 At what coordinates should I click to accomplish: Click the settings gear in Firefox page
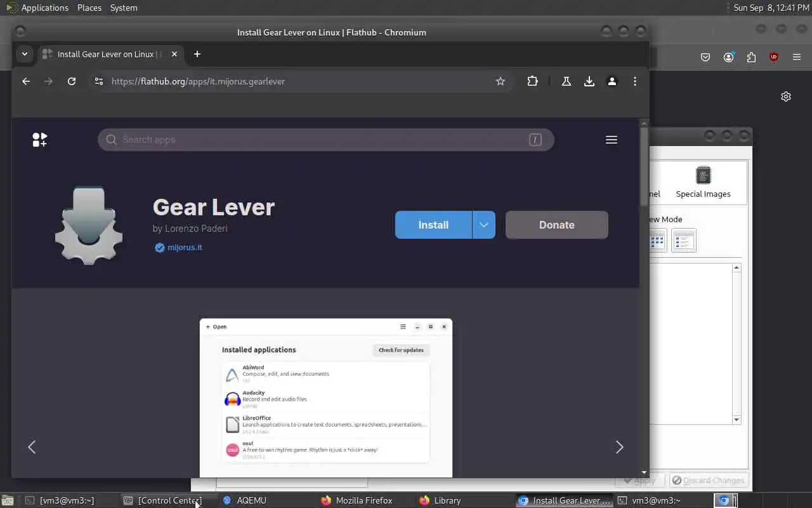[x=786, y=97]
